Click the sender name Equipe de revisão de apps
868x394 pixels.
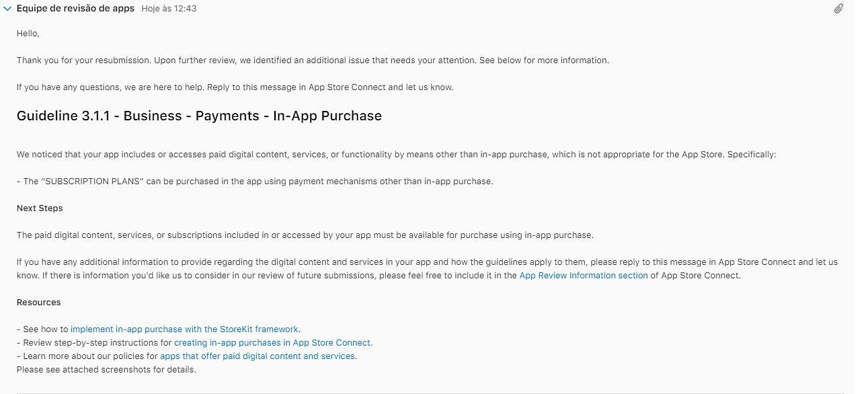click(75, 9)
